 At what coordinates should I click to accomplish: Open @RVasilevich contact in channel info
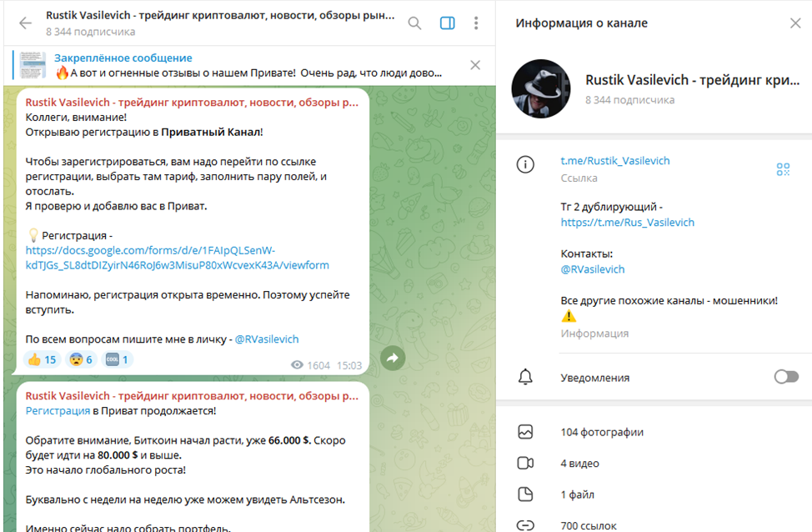click(593, 269)
